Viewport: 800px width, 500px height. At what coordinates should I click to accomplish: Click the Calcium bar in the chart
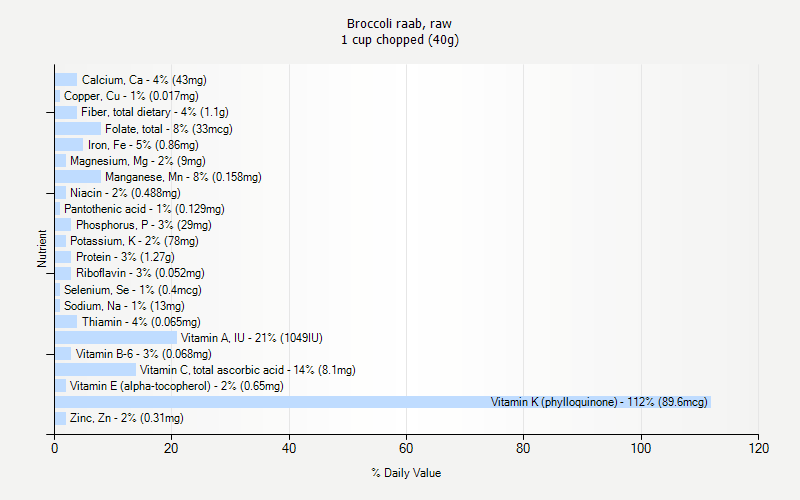coord(66,80)
